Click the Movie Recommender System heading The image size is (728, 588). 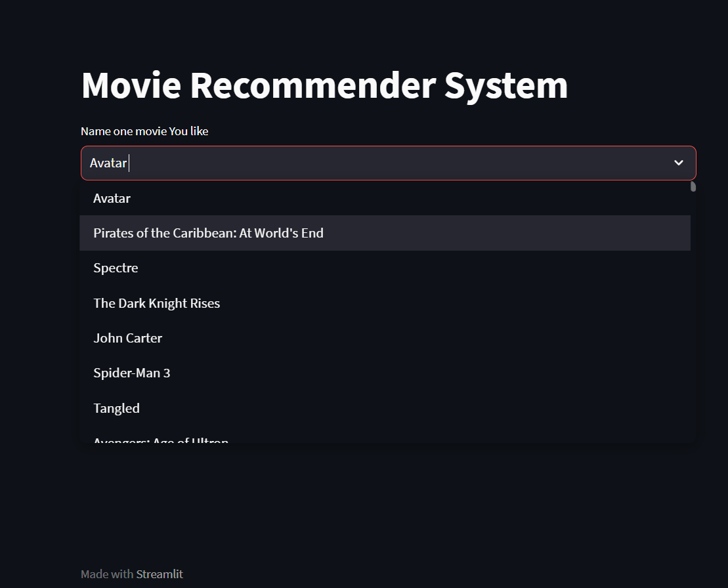[324, 85]
